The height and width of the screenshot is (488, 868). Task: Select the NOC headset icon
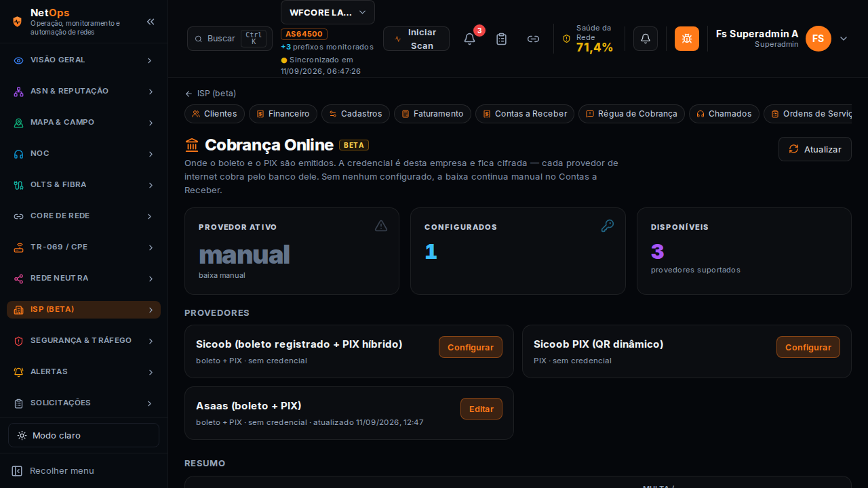[x=19, y=154]
